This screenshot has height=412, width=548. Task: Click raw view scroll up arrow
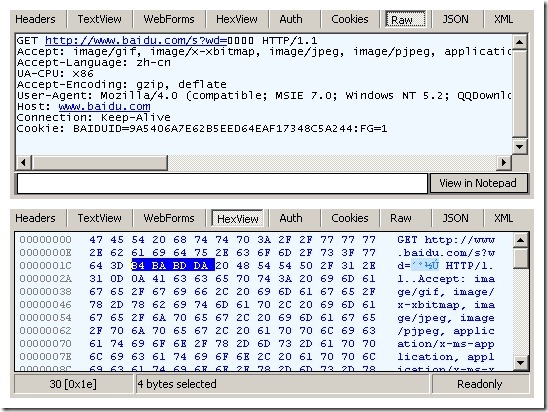520,42
